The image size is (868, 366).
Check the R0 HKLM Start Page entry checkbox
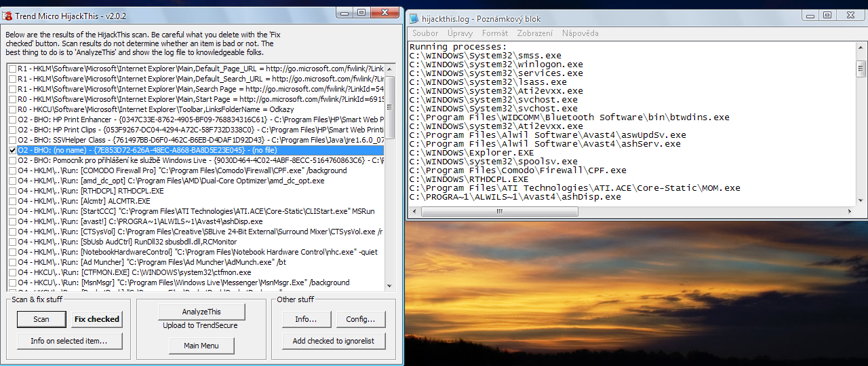point(13,99)
